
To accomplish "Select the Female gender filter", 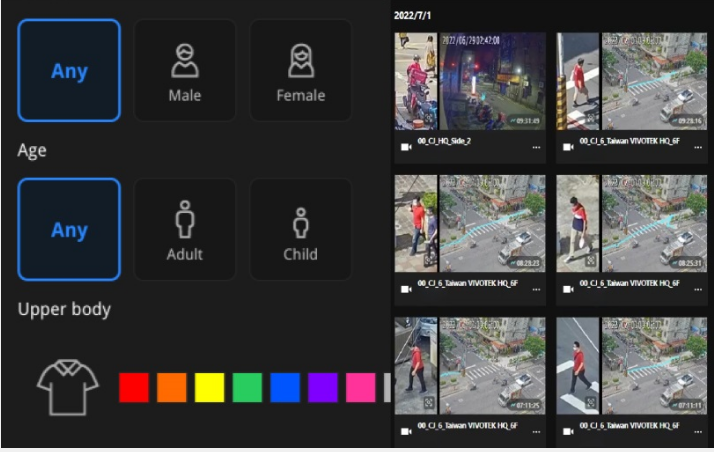I will tap(300, 70).
